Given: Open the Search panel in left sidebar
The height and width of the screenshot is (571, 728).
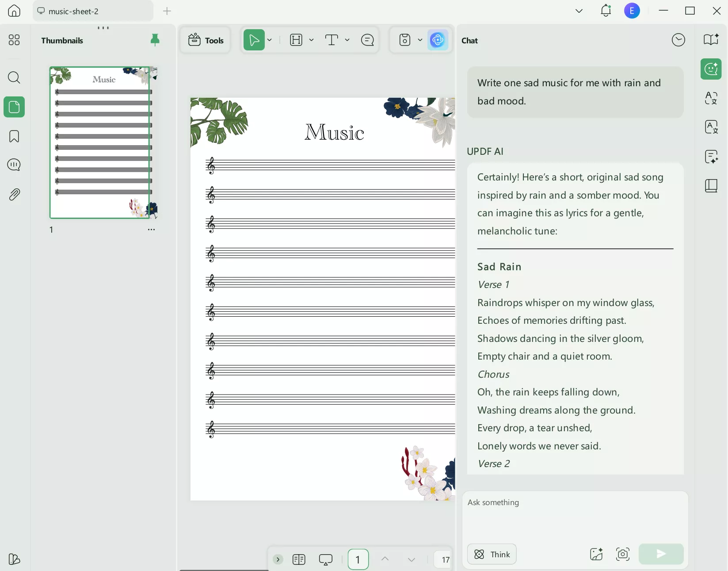Looking at the screenshot, I should [14, 78].
